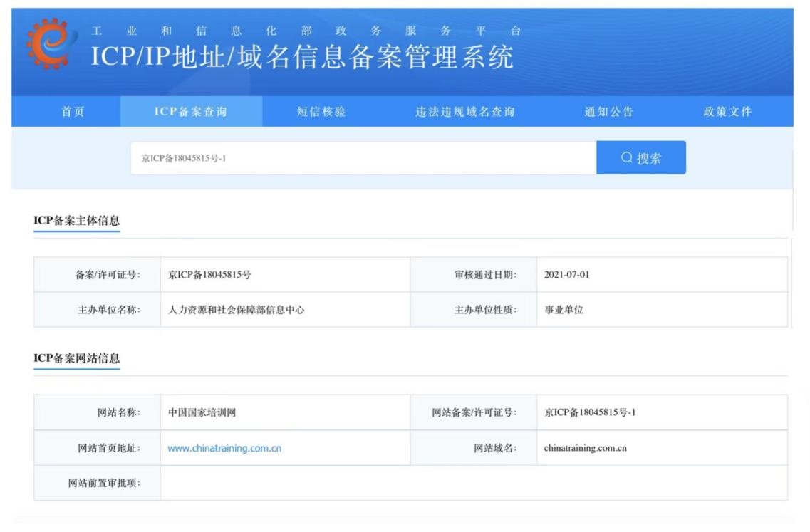Select the domain chinatraining.com.cn value
The height and width of the screenshot is (532, 810).
click(586, 449)
